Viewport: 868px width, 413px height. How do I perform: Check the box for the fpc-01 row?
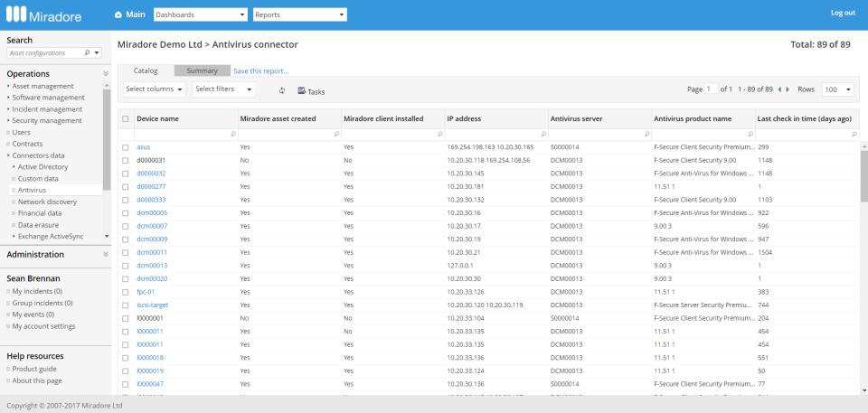point(125,292)
